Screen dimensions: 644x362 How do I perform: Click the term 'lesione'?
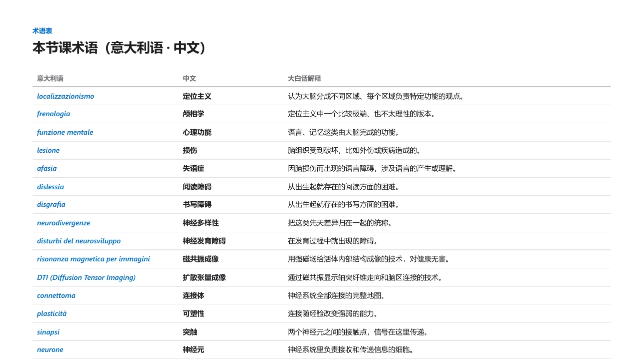click(x=48, y=150)
